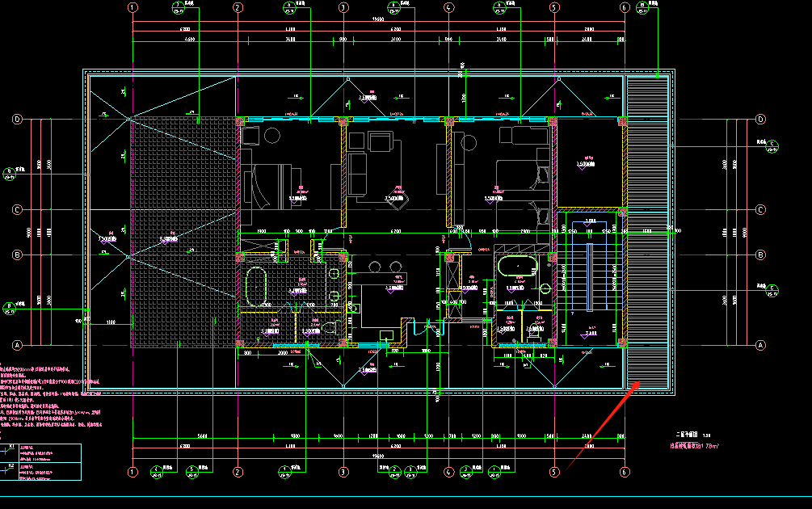
Task: Click axis bubble C on the left side
Action: point(17,210)
